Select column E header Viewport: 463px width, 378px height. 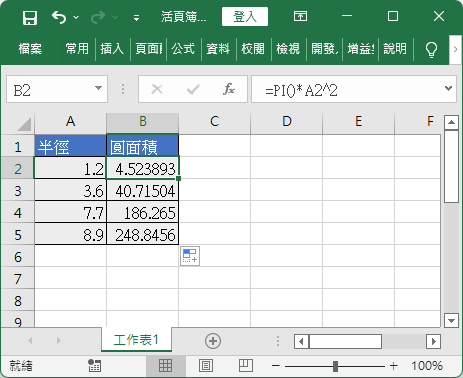(x=359, y=122)
